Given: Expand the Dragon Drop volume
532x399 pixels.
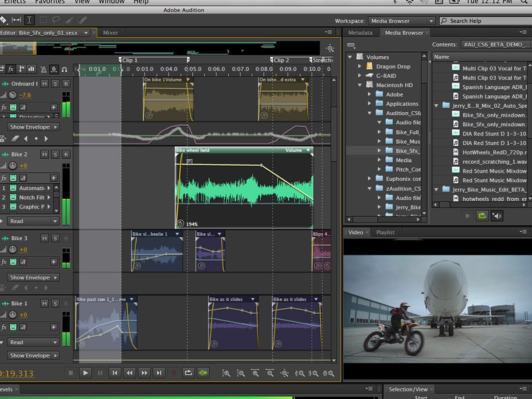Looking at the screenshot, I should click(x=360, y=66).
